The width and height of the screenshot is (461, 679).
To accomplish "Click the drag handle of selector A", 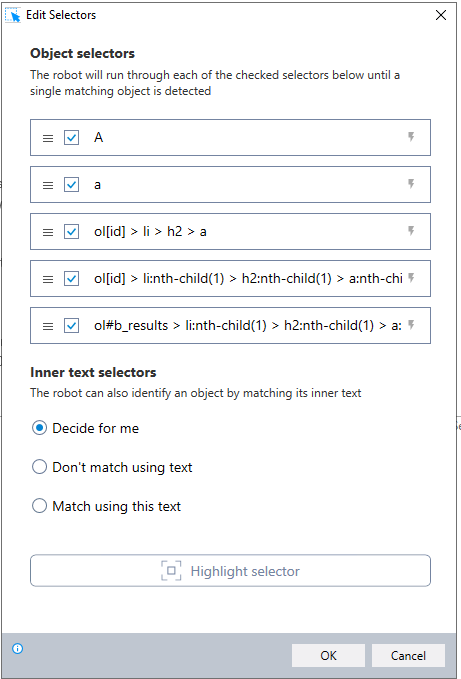I will click(48, 138).
